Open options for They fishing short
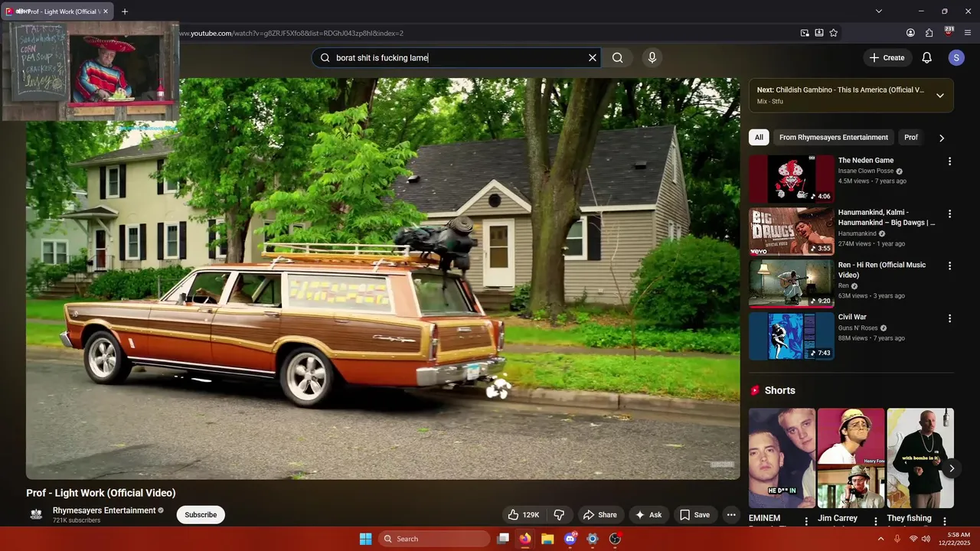This screenshot has width=980, height=551. (945, 521)
